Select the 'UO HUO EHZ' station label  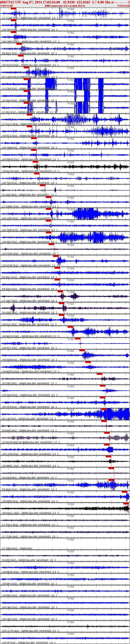pos(10,101)
